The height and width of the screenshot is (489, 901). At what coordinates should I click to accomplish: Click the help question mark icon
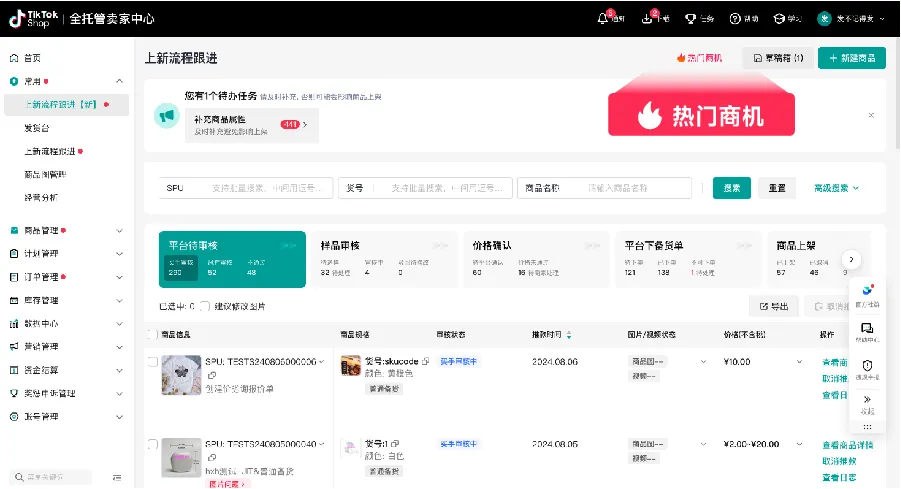coord(735,19)
